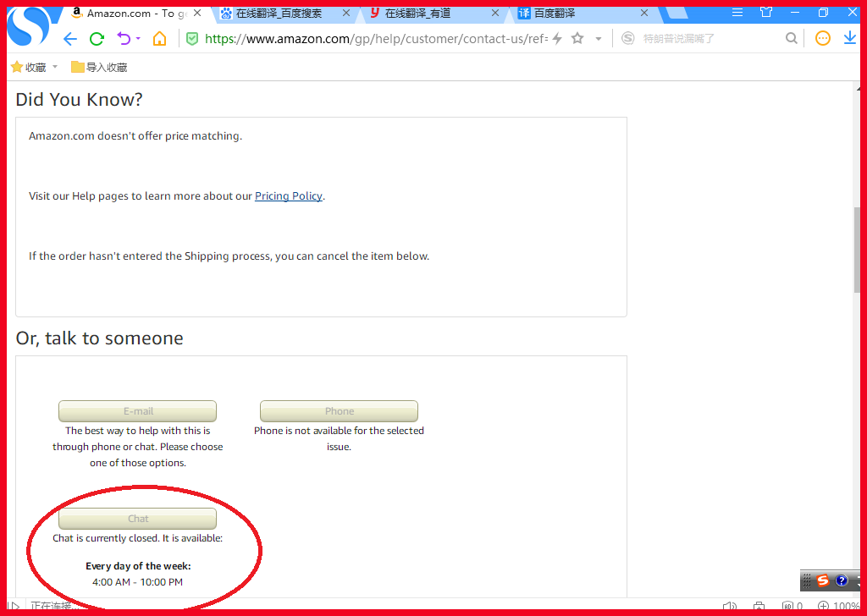Screen dimensions: 867x616
Task: Expand the 收藏 dropdown arrow
Action: pyautogui.click(x=55, y=67)
